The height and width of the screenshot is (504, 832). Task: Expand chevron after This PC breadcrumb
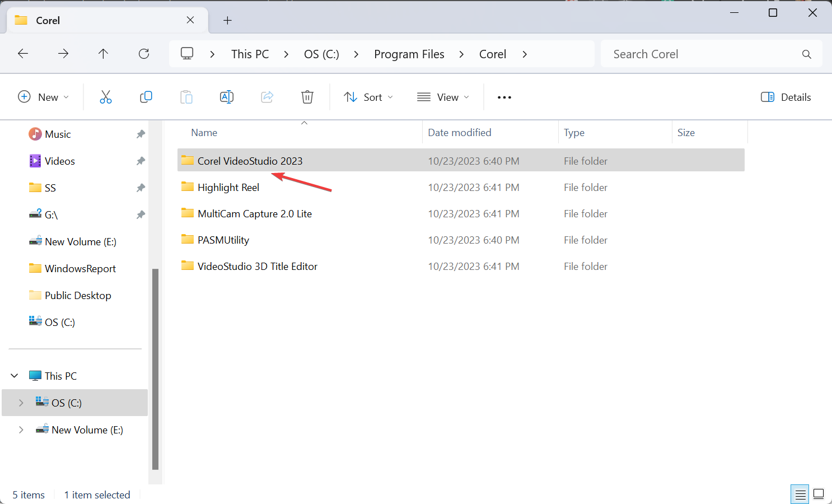[x=286, y=54]
